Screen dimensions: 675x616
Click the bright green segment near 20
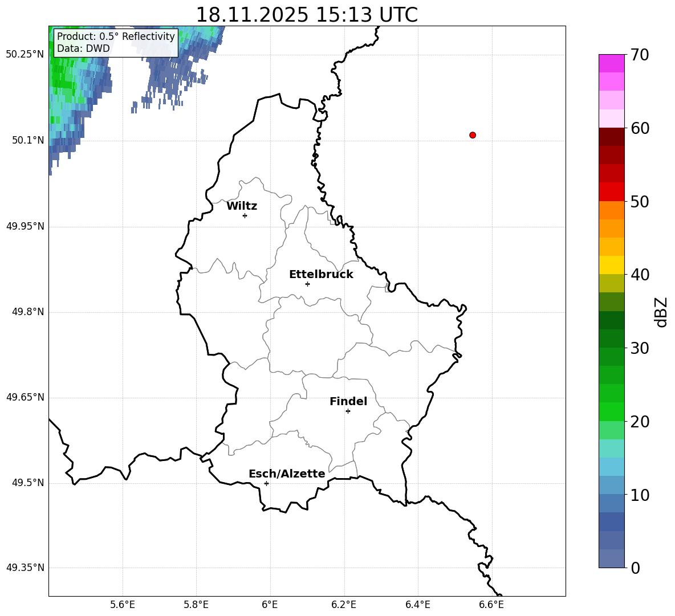611,411
